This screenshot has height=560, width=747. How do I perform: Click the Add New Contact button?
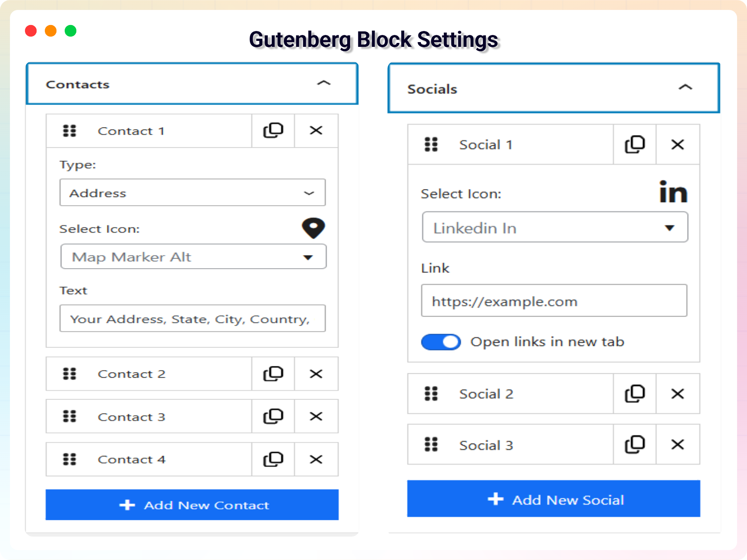pos(192,505)
